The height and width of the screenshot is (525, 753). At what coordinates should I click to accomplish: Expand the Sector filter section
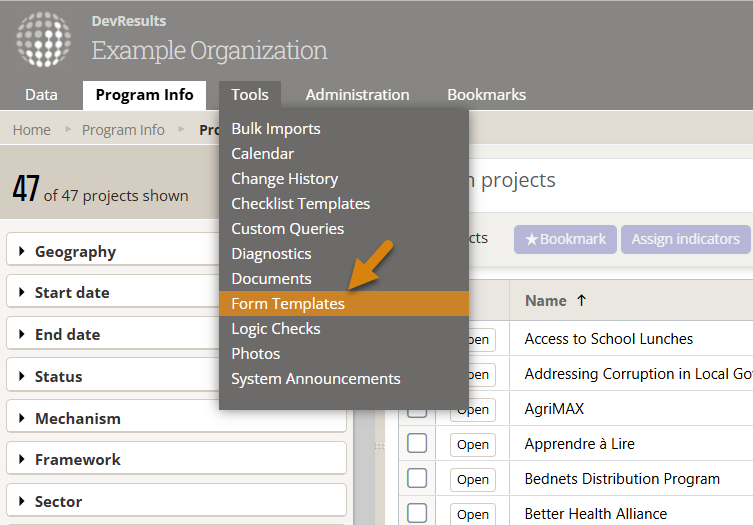tap(58, 502)
